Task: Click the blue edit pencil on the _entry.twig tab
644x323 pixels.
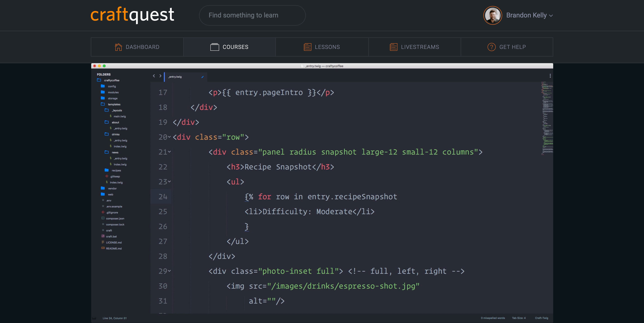Action: [202, 77]
